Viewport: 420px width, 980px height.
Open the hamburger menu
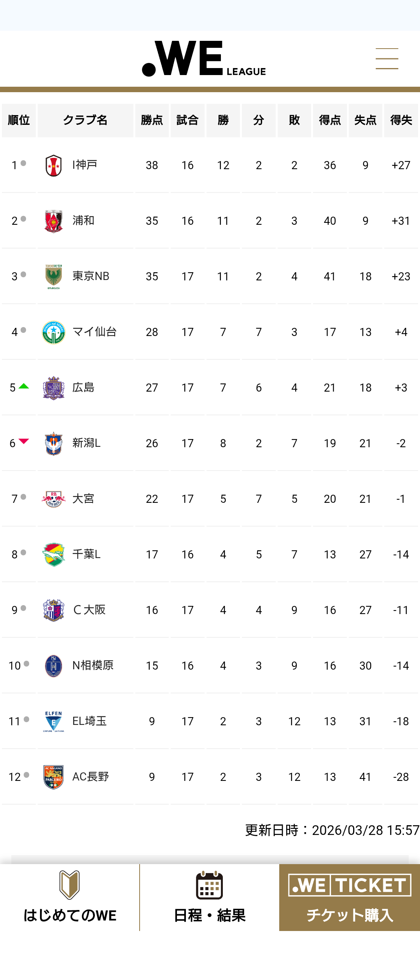(x=387, y=59)
